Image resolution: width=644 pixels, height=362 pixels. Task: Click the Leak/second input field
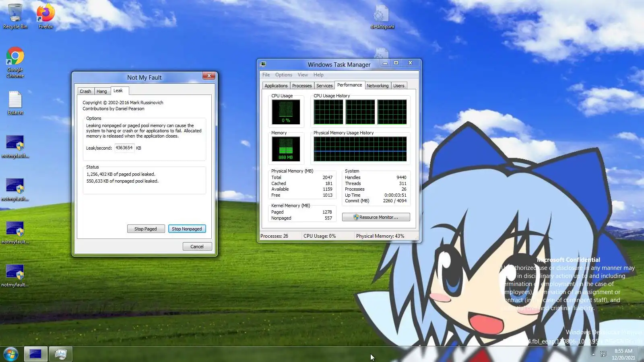click(x=124, y=148)
